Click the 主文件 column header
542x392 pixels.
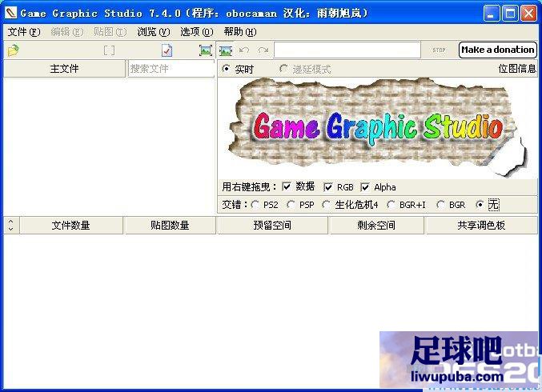[64, 69]
